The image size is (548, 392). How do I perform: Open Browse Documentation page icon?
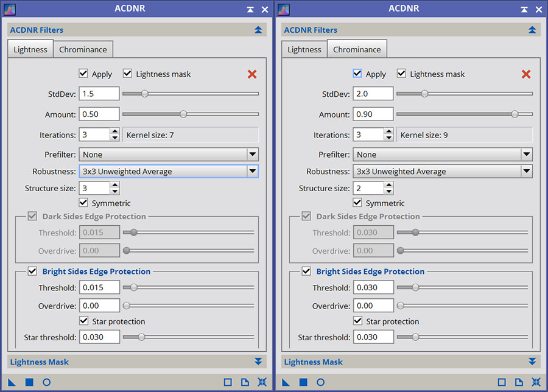pyautogui.click(x=245, y=382)
